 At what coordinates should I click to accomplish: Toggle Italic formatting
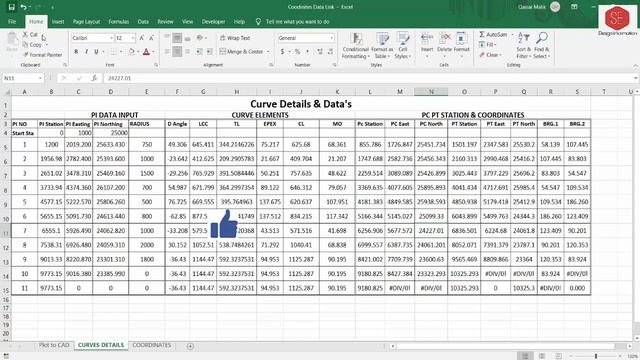86,52
